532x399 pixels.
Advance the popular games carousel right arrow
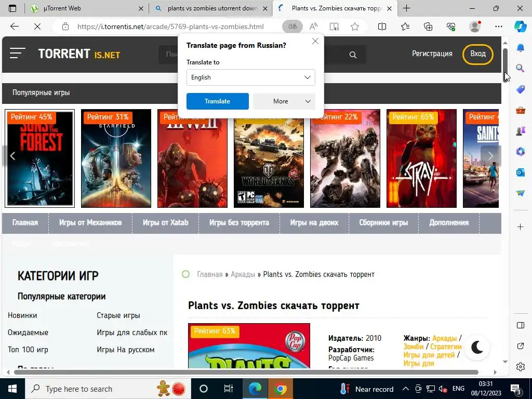[490, 156]
